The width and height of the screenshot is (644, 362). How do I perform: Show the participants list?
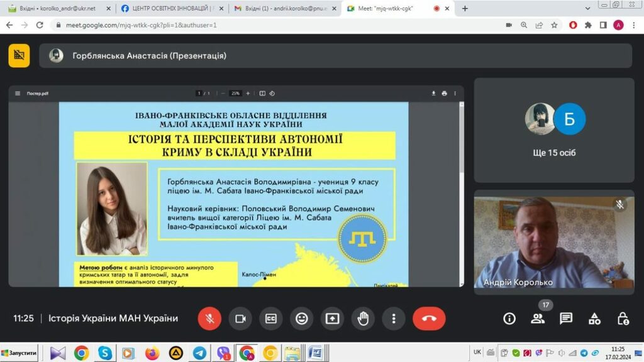pyautogui.click(x=538, y=319)
